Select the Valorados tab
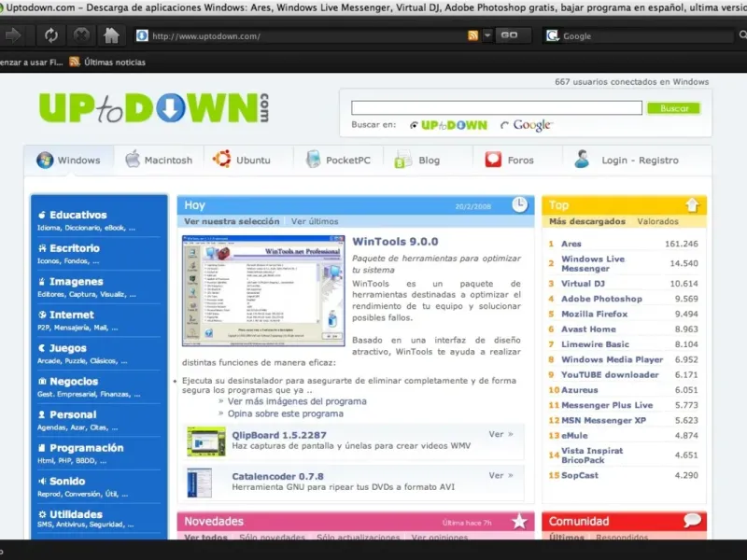The image size is (747, 560). [657, 221]
